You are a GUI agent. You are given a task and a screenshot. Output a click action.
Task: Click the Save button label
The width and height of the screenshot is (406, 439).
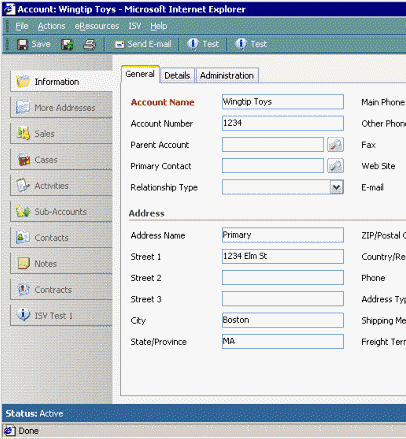tap(41, 44)
